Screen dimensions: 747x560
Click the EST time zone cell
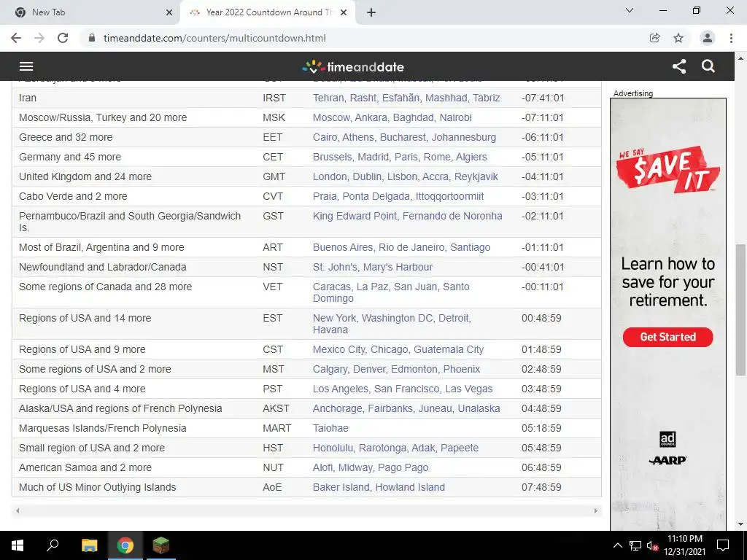[273, 318]
